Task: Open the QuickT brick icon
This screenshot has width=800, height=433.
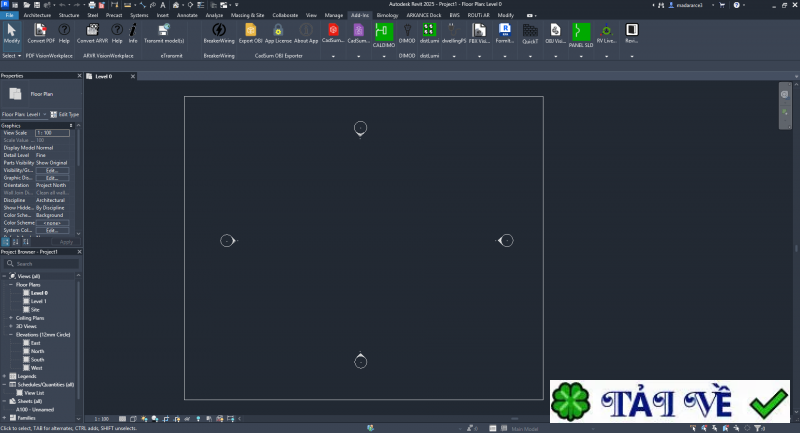Action: 530,33
